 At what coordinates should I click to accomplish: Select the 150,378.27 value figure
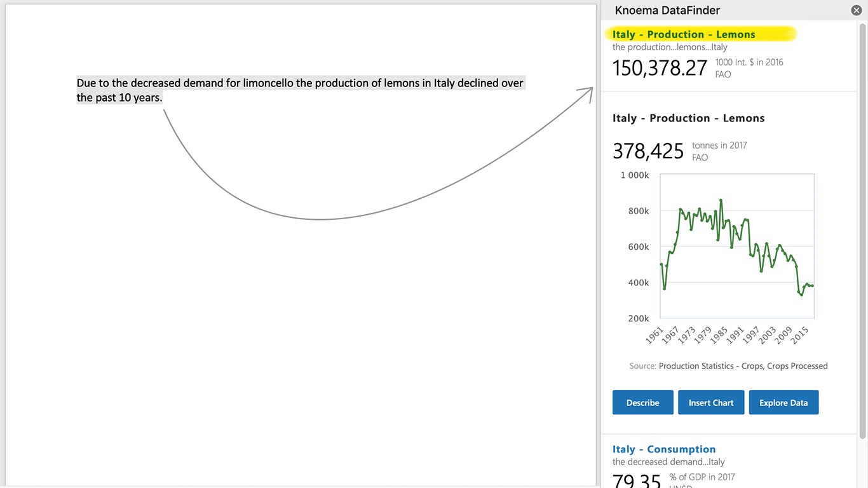[x=660, y=68]
